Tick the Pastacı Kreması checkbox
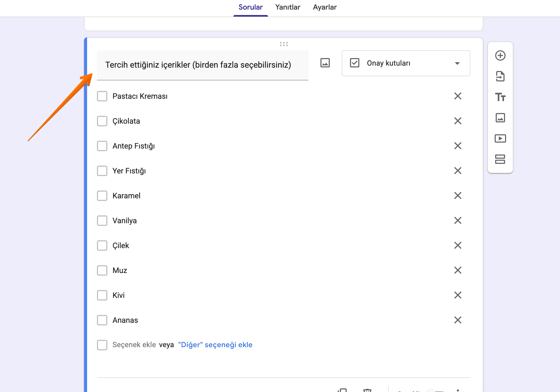The height and width of the screenshot is (392, 560). 102,96
